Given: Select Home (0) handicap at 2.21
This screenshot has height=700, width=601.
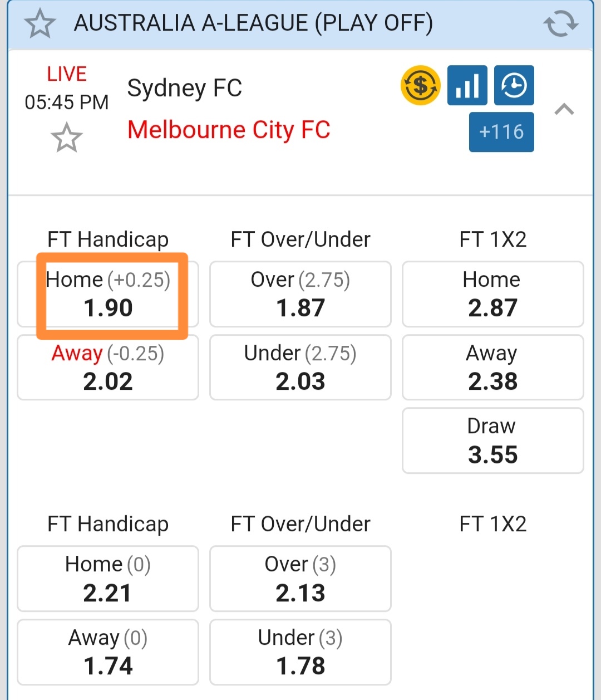Looking at the screenshot, I should 108,579.
